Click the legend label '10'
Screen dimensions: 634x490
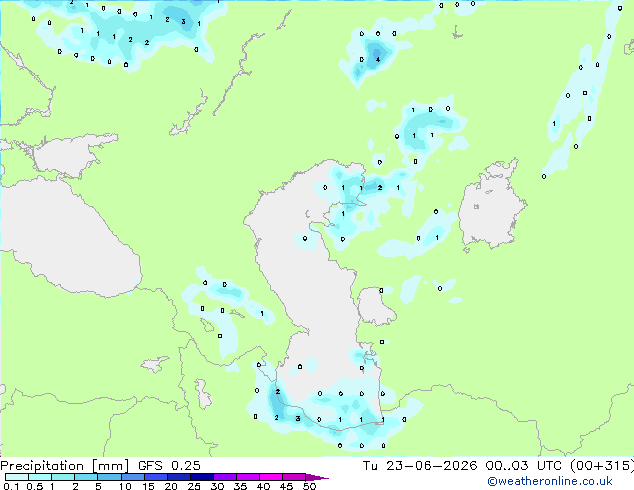(x=125, y=486)
